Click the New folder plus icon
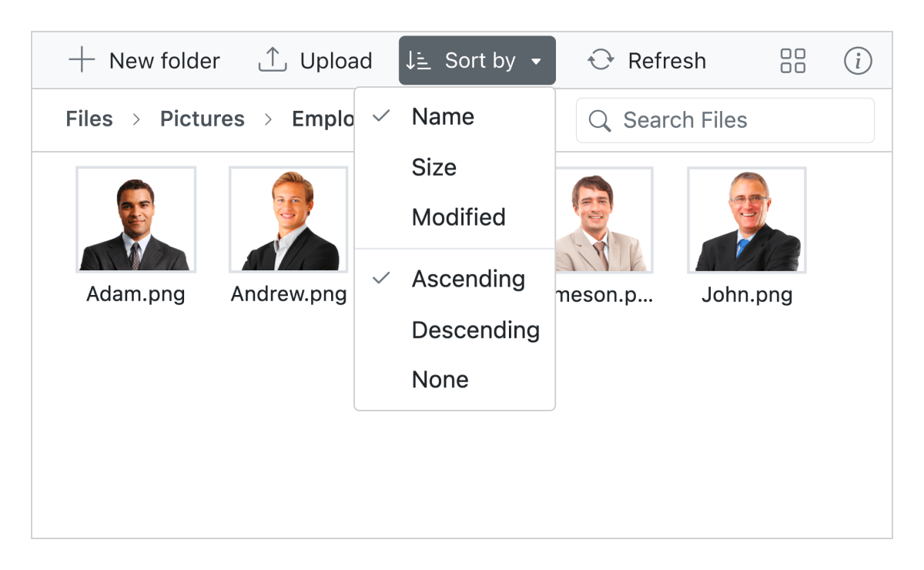Screen dimensions: 924x570 pos(80,60)
